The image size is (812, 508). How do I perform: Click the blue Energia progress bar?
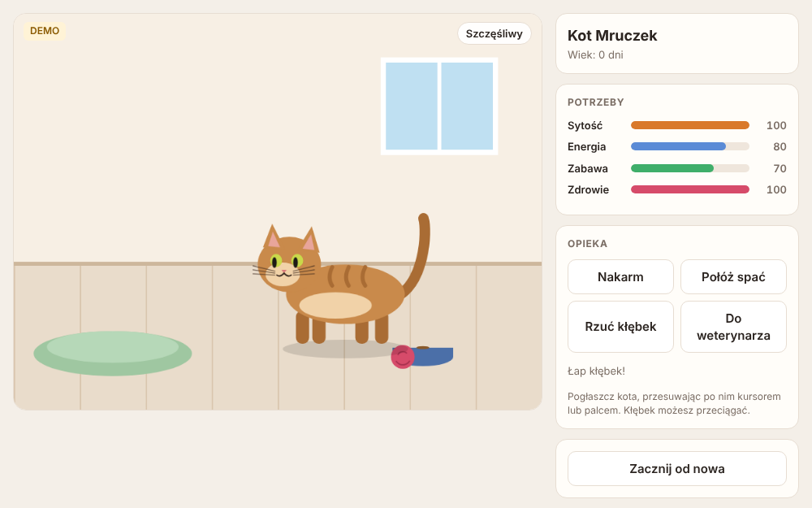coord(689,146)
